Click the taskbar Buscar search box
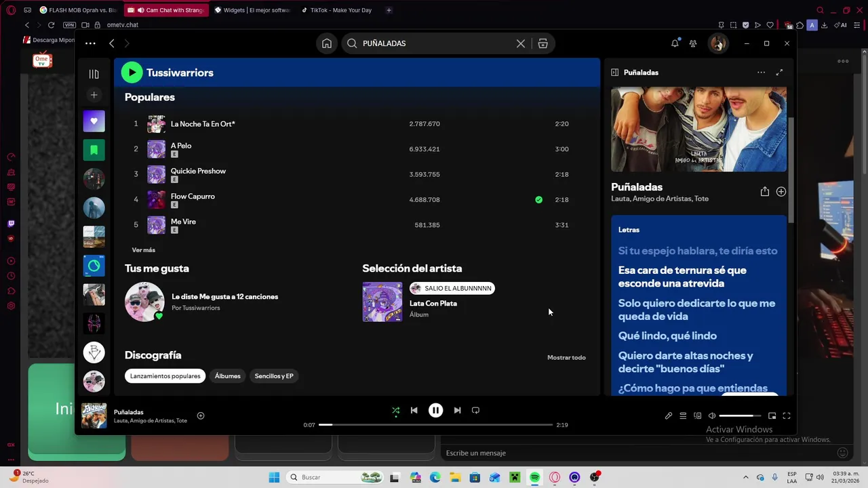 click(x=335, y=478)
